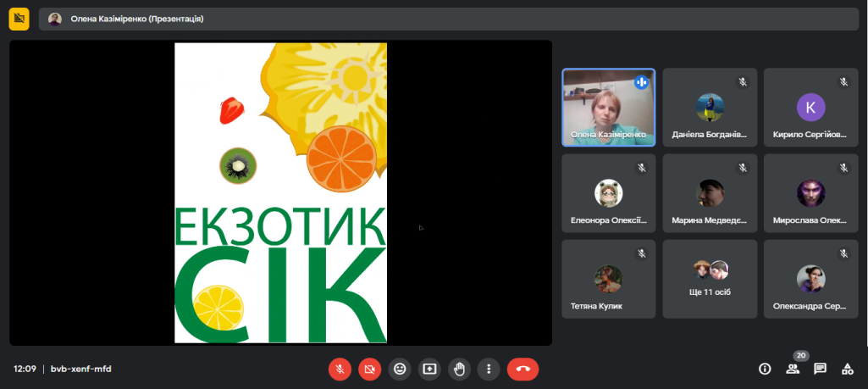
Task: Select the Олександра Сер... participant tile
Action: [x=810, y=279]
